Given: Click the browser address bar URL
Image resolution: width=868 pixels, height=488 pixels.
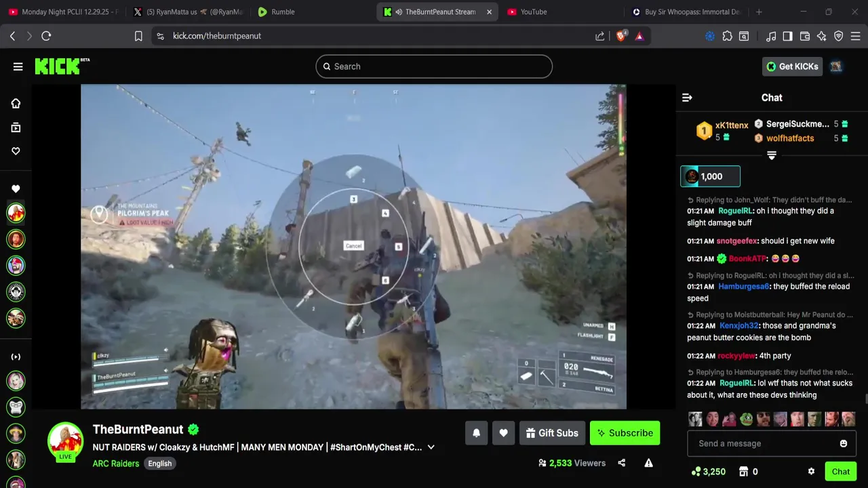Looking at the screenshot, I should (x=217, y=36).
